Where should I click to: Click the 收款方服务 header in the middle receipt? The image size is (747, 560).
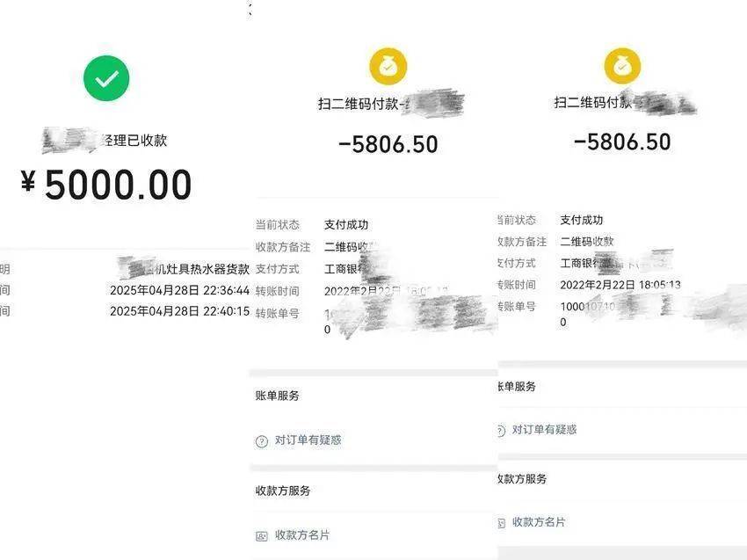283,491
